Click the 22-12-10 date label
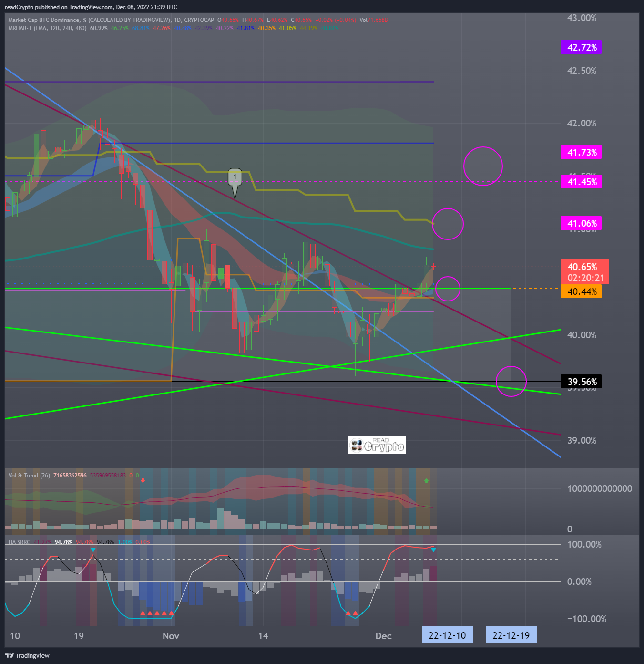644x664 pixels. coord(447,635)
